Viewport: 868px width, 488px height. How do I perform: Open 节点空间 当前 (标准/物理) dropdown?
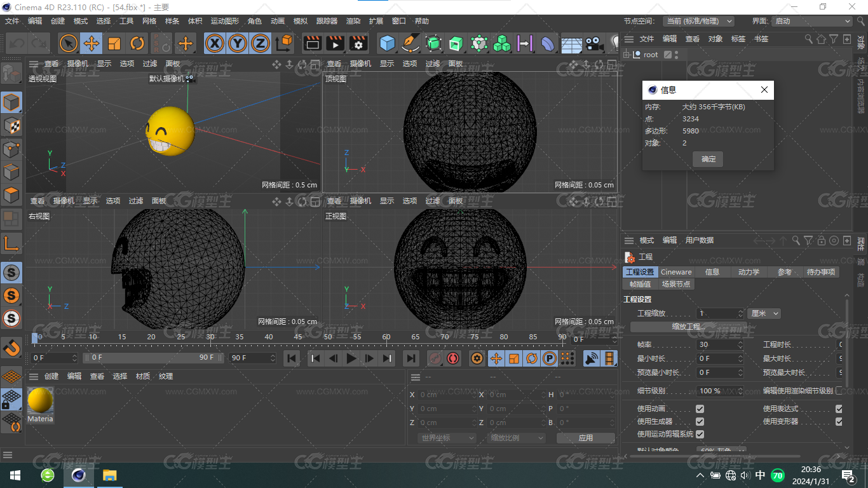698,21
